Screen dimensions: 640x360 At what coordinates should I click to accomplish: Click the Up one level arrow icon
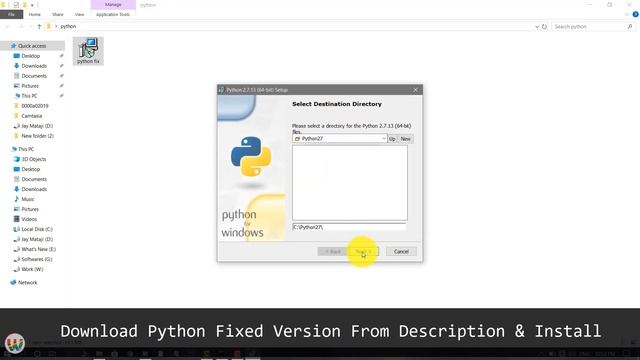tap(39, 27)
